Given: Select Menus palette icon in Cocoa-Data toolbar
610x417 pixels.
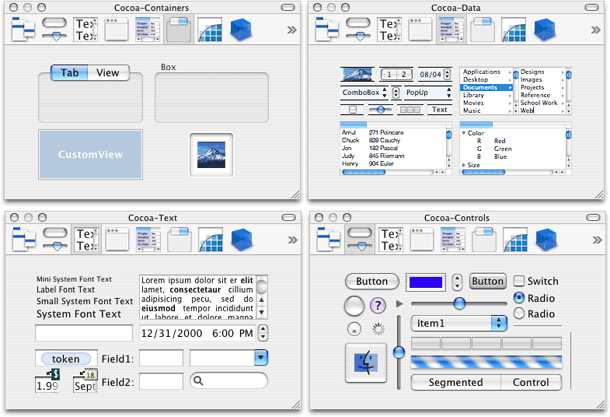Looking at the screenshot, I should point(327,29).
